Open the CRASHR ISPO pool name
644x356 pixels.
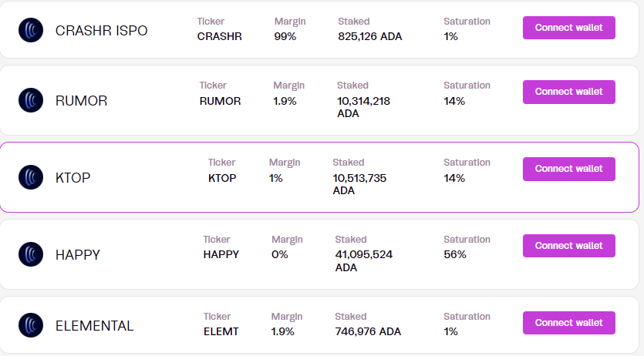(x=101, y=31)
